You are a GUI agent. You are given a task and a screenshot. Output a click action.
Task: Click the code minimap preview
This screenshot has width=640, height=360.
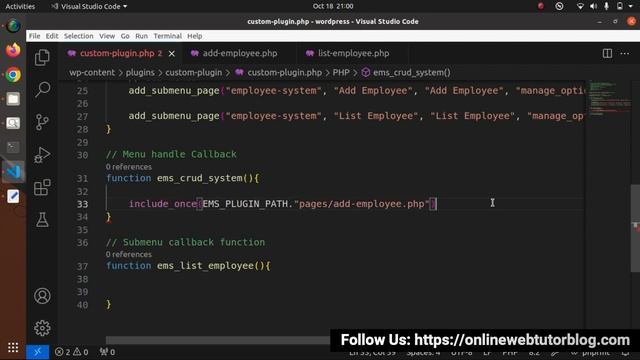click(609, 98)
